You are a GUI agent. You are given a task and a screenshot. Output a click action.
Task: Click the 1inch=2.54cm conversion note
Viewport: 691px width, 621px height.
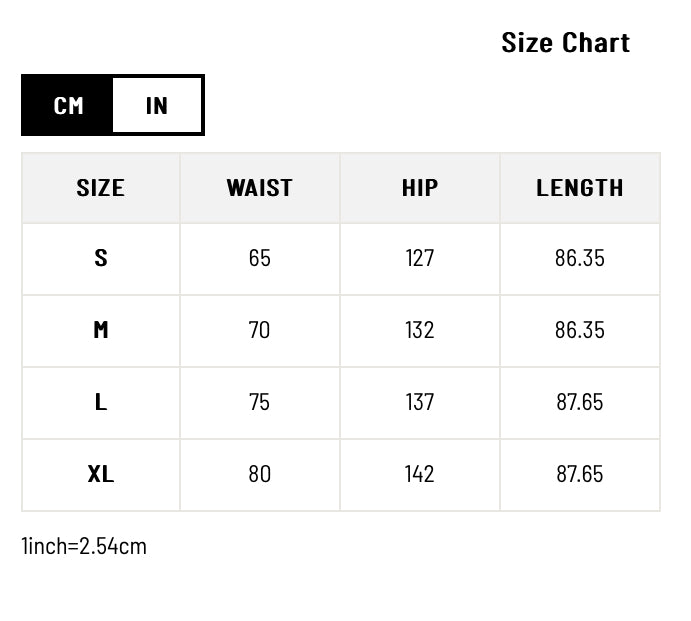[84, 546]
